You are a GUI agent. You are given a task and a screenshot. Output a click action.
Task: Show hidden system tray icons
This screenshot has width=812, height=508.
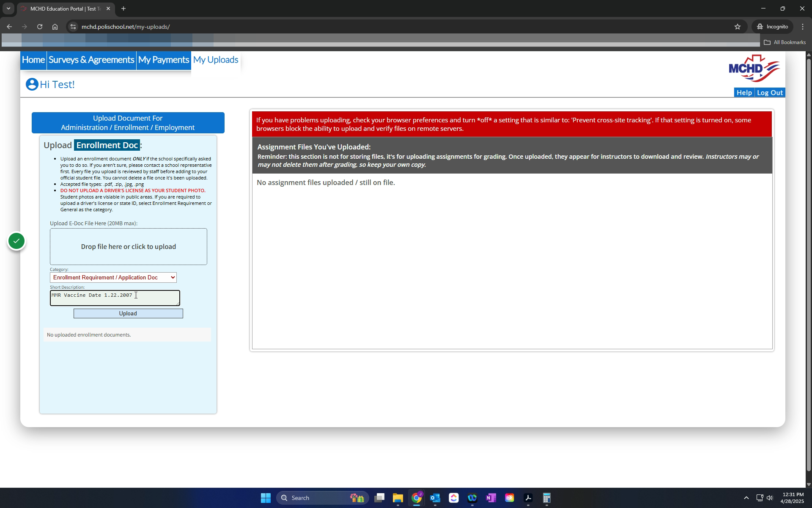(x=746, y=498)
